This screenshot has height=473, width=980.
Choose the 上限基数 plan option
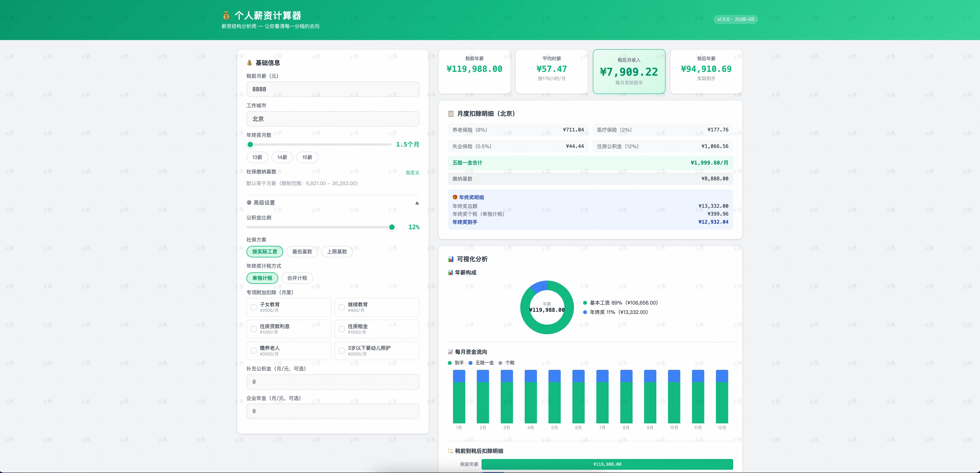(337, 251)
